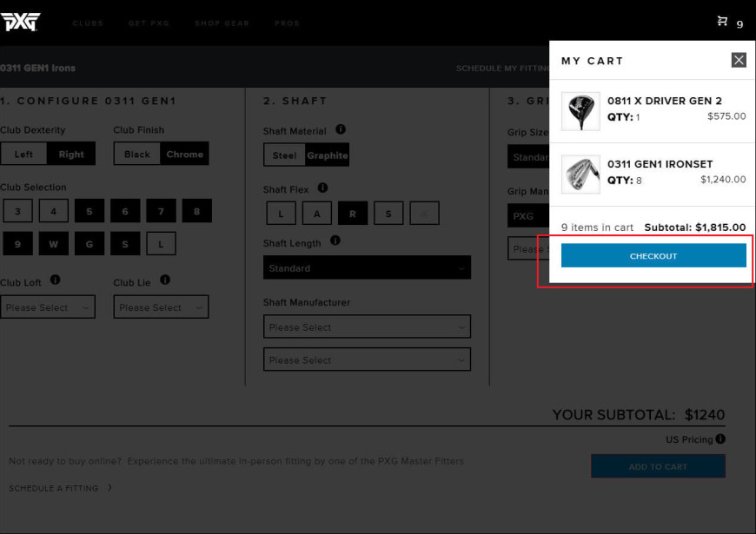Click the CHECKOUT button
This screenshot has width=756, height=534.
(653, 255)
